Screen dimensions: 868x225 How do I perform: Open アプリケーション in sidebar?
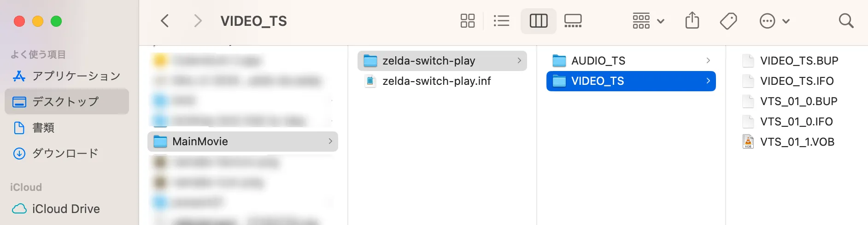pos(76,76)
